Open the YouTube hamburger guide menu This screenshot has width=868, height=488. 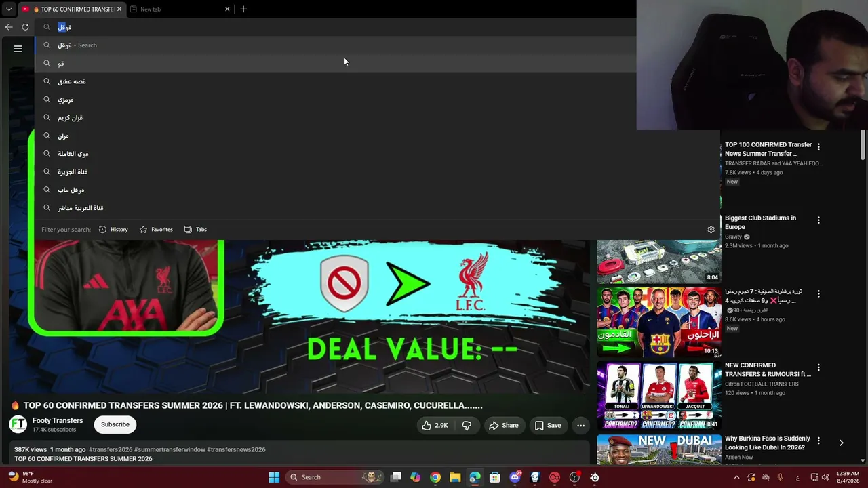(18, 49)
